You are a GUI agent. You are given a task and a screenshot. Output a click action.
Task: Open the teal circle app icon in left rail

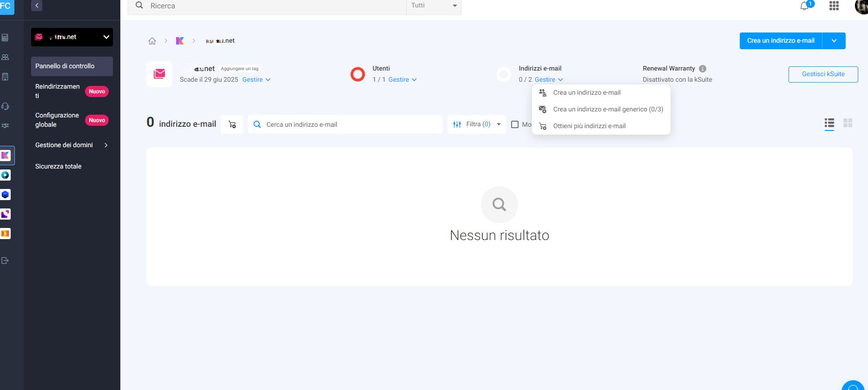[x=6, y=175]
